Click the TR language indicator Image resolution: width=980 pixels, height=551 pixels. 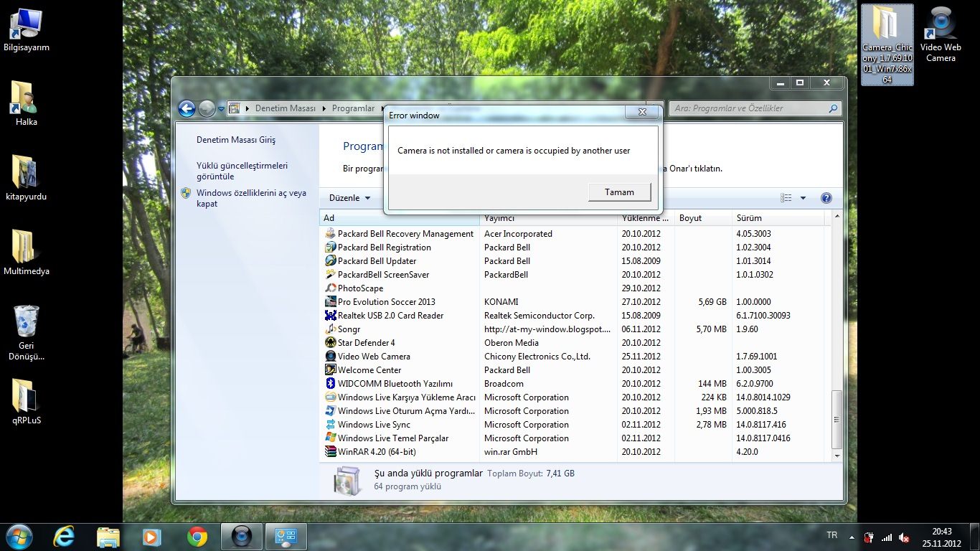pos(832,535)
